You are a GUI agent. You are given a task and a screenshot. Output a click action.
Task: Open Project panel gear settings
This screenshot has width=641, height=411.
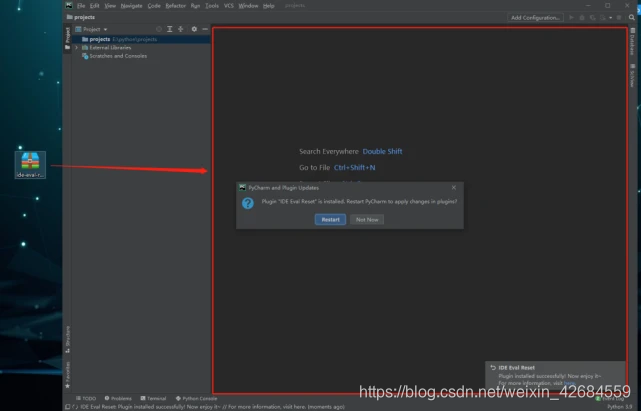click(x=194, y=29)
